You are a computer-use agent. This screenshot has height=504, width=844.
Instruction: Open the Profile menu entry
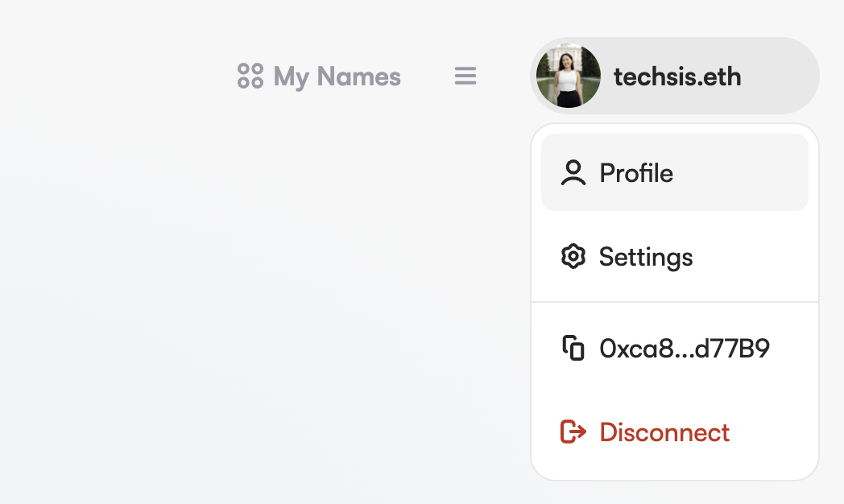675,172
